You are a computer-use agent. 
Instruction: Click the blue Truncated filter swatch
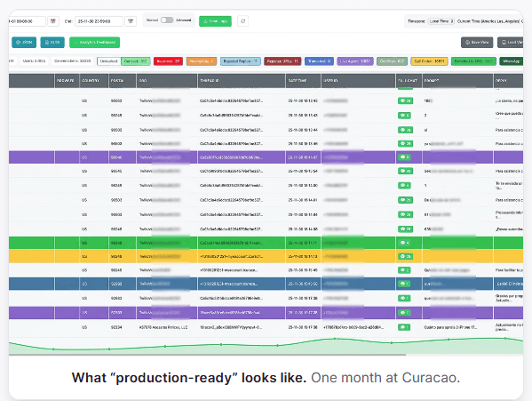pyautogui.click(x=319, y=61)
